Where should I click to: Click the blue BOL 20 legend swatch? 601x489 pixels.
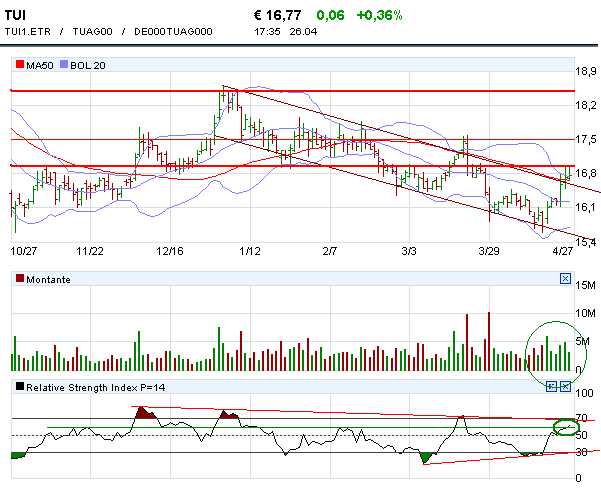65,65
